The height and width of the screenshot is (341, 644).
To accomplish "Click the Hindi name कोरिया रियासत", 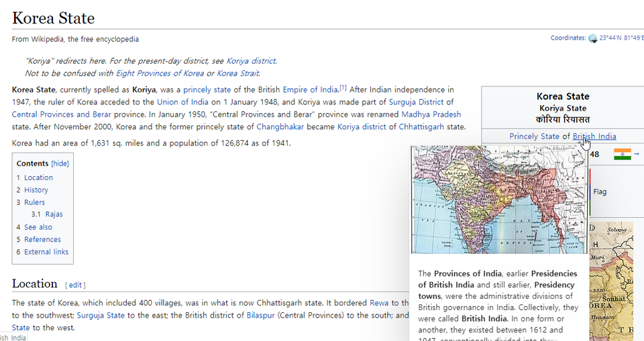I will [x=563, y=119].
